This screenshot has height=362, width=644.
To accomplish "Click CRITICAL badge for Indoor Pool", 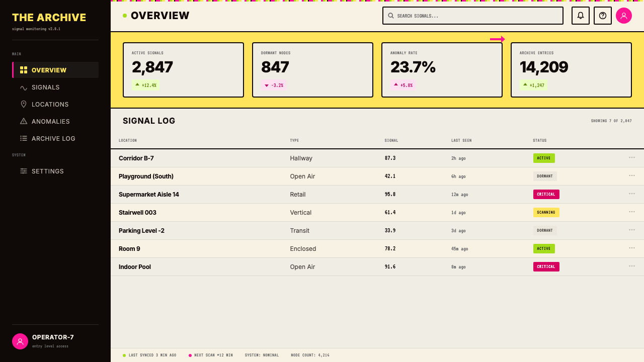I will [546, 266].
